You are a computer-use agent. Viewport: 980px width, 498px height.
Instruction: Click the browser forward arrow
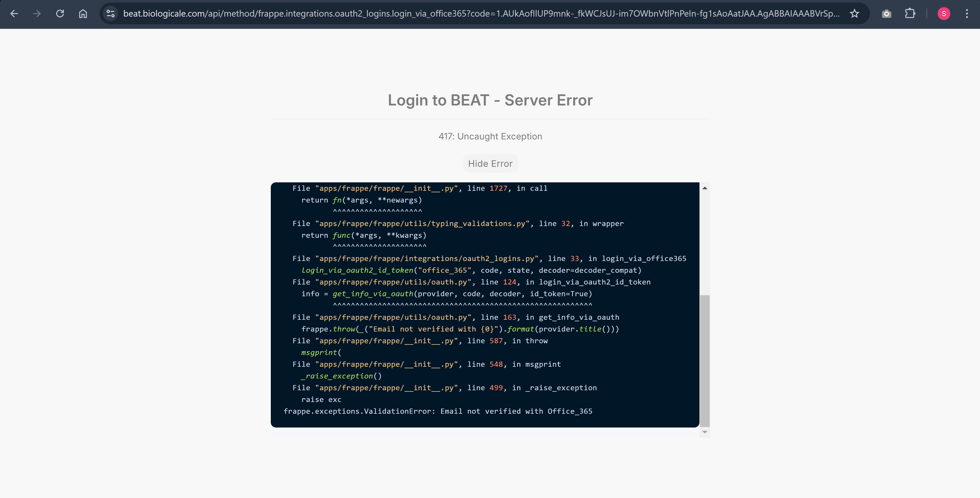click(x=37, y=14)
